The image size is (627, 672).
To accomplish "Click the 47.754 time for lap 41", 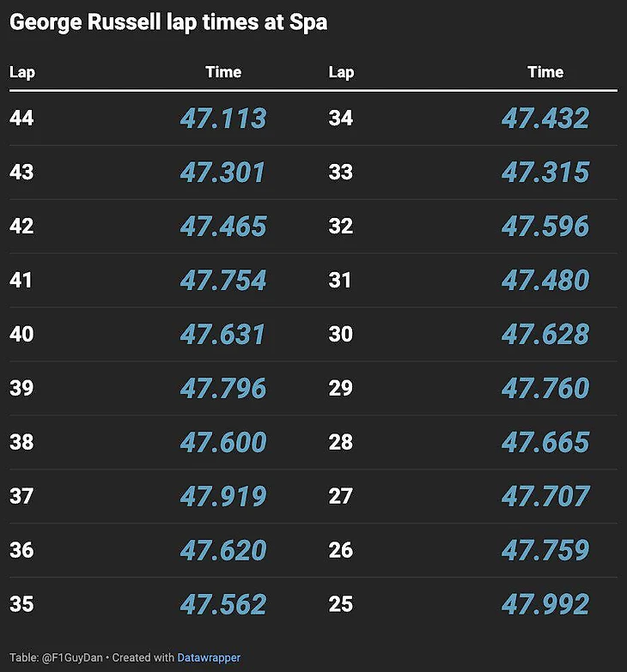I will [x=223, y=281].
